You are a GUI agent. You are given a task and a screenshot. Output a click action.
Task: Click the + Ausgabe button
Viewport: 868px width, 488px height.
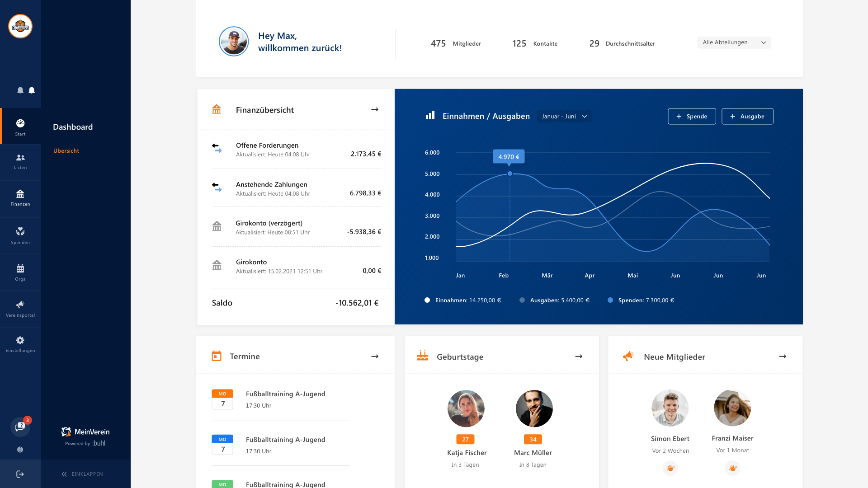coord(747,116)
